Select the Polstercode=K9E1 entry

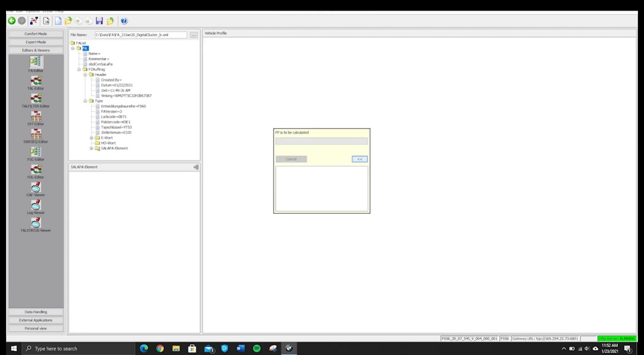(116, 122)
